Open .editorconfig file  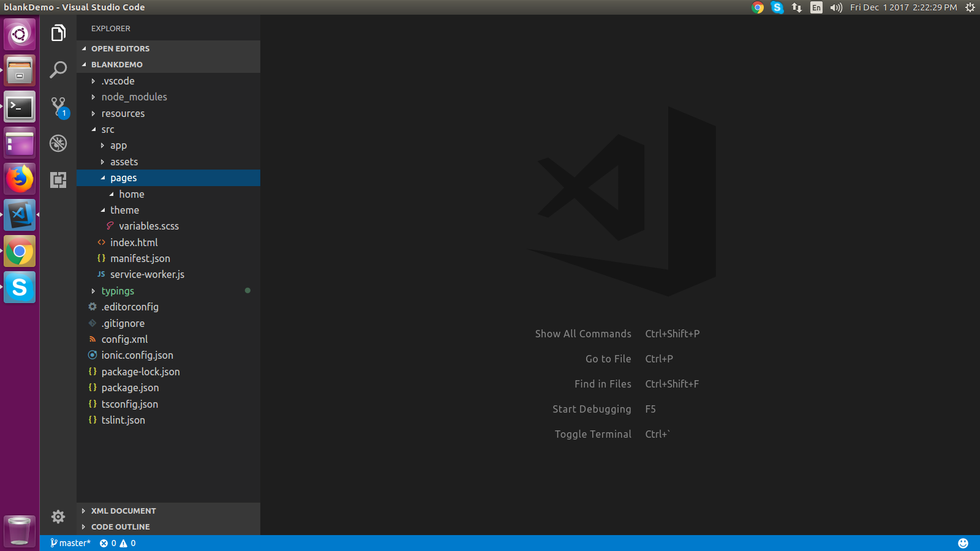click(168, 307)
